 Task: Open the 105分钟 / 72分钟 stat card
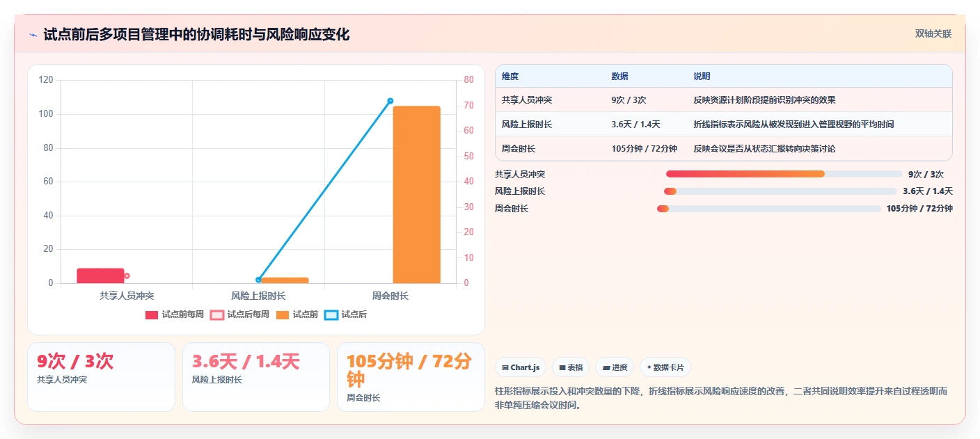coord(411,376)
